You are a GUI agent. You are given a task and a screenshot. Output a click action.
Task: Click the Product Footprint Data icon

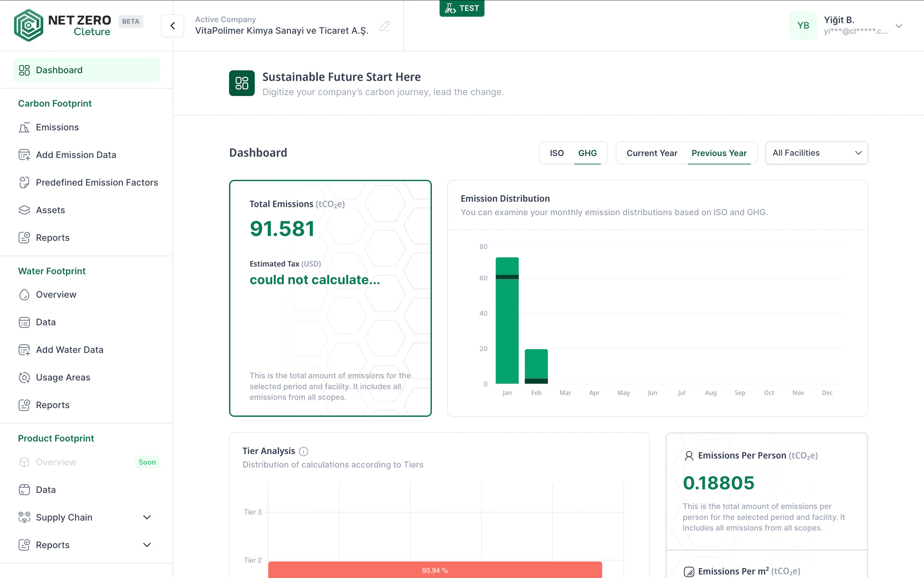coord(24,490)
